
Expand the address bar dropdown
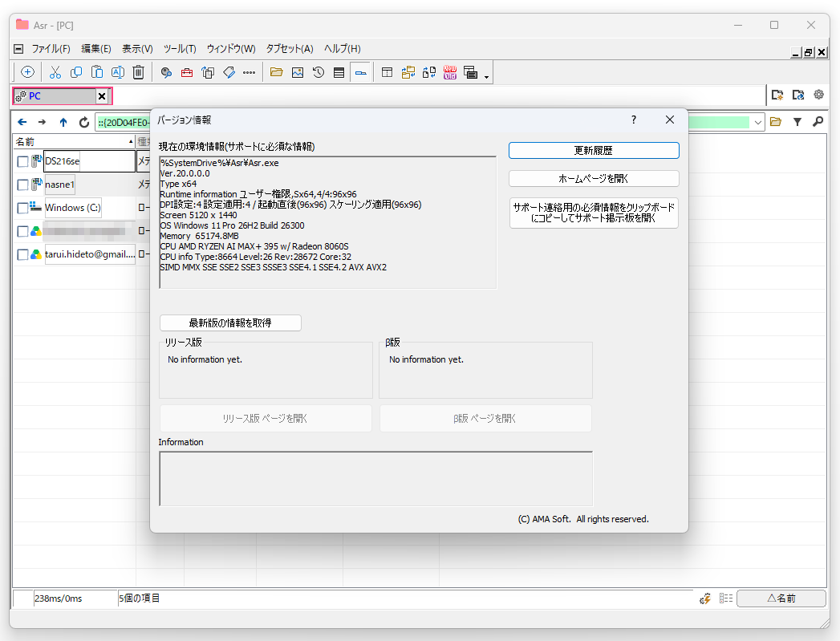point(757,122)
